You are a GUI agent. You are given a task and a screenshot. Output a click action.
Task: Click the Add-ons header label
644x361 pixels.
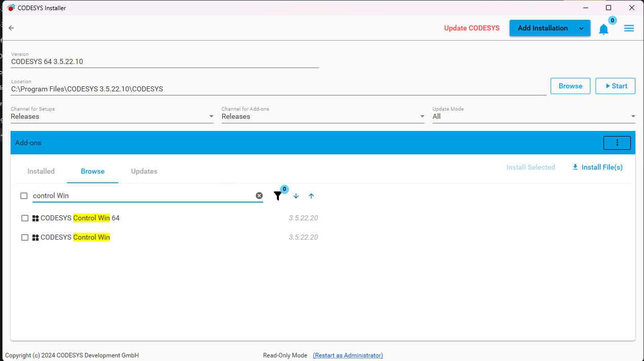tap(28, 143)
